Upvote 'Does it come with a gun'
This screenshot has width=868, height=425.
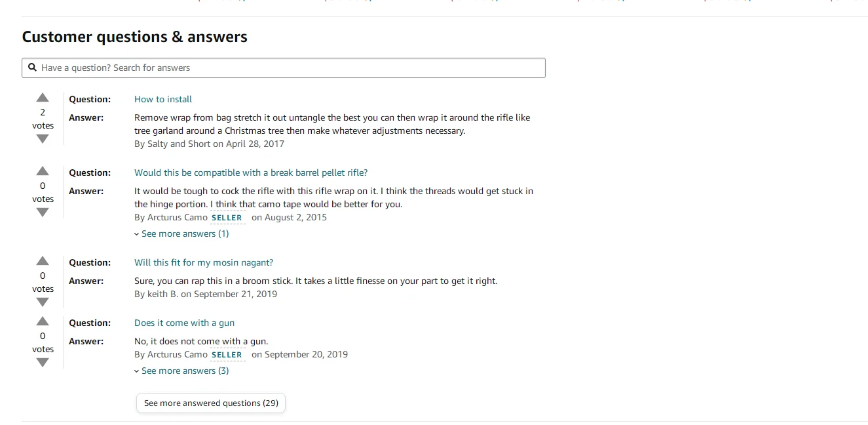click(x=43, y=321)
